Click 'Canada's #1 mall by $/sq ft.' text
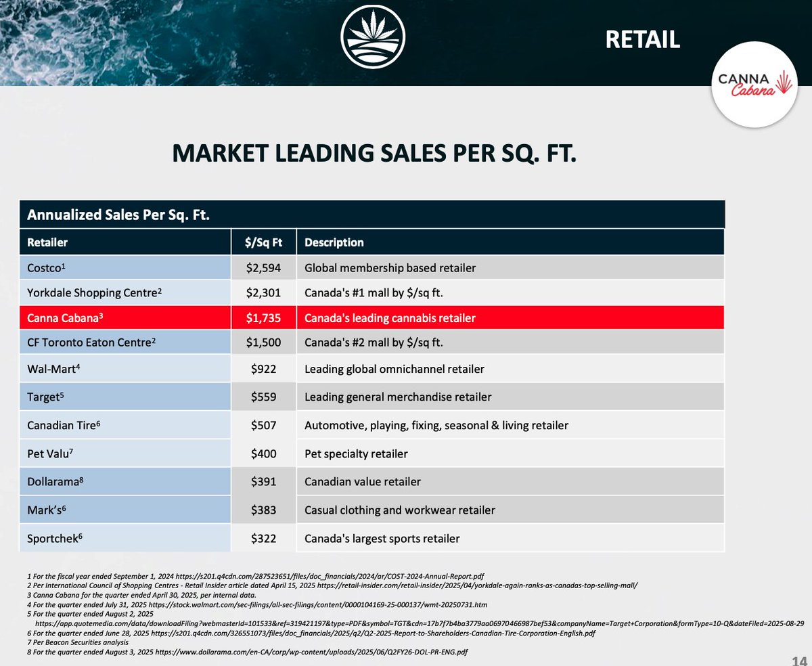Viewport: 812px width, 666px height. click(374, 293)
